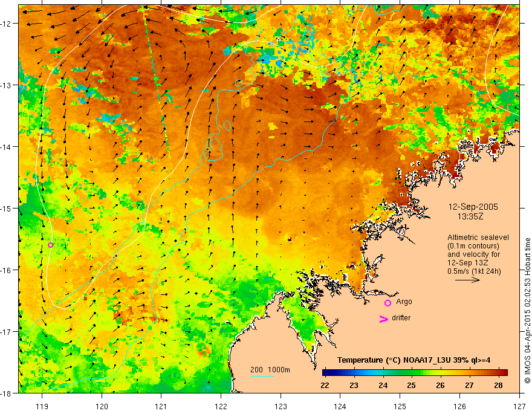Click the '-12' latitude axis label
This screenshot has height=411, width=532.
click(x=7, y=24)
